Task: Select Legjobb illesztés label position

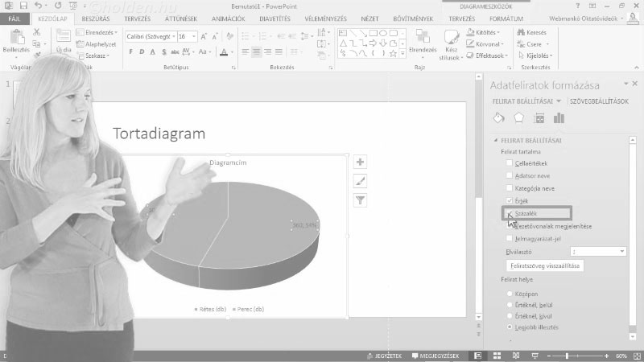Action: pyautogui.click(x=510, y=327)
